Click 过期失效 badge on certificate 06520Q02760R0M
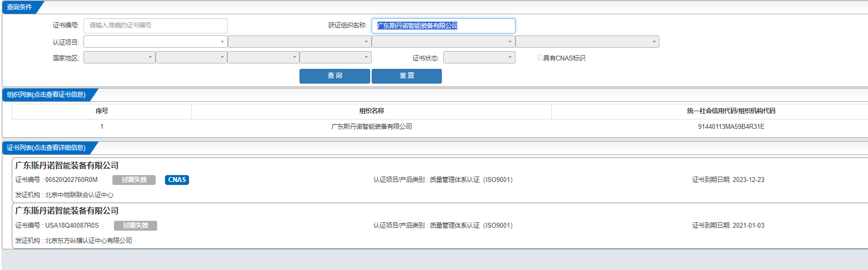Viewport: 868px width, 270px height. (134, 180)
